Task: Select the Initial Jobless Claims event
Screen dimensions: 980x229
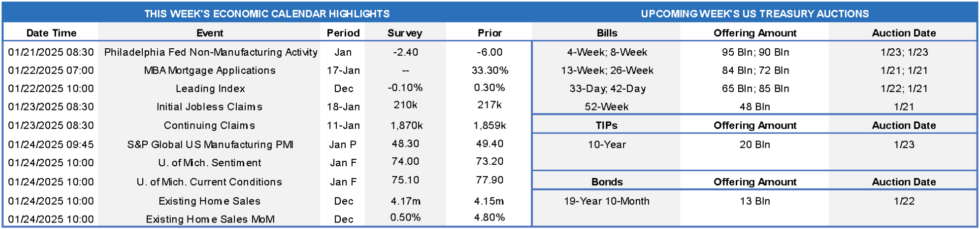Action: tap(209, 107)
